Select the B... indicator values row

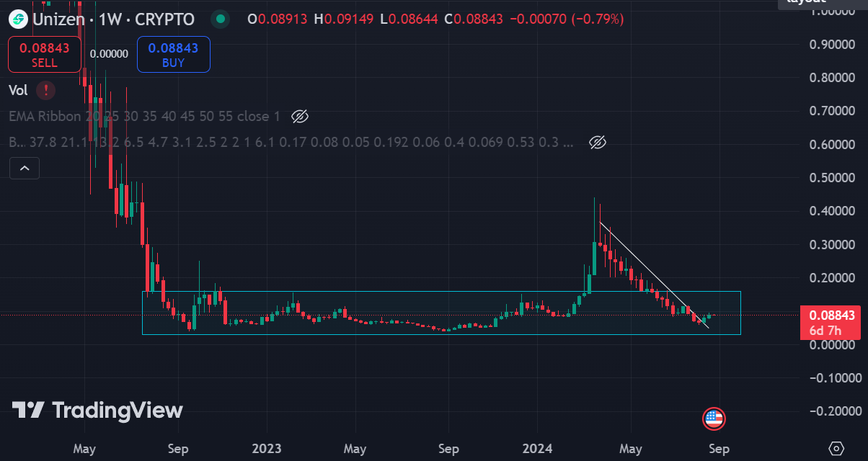(292, 142)
